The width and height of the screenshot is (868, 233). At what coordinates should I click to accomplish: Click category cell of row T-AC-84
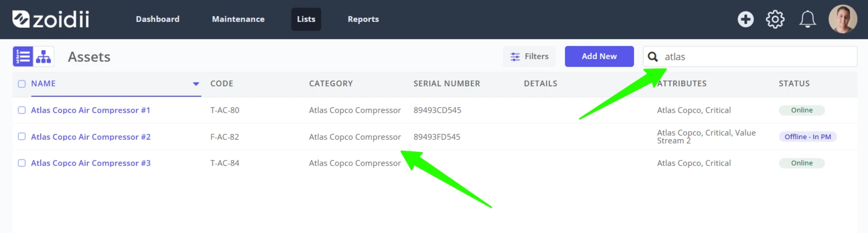point(355,163)
